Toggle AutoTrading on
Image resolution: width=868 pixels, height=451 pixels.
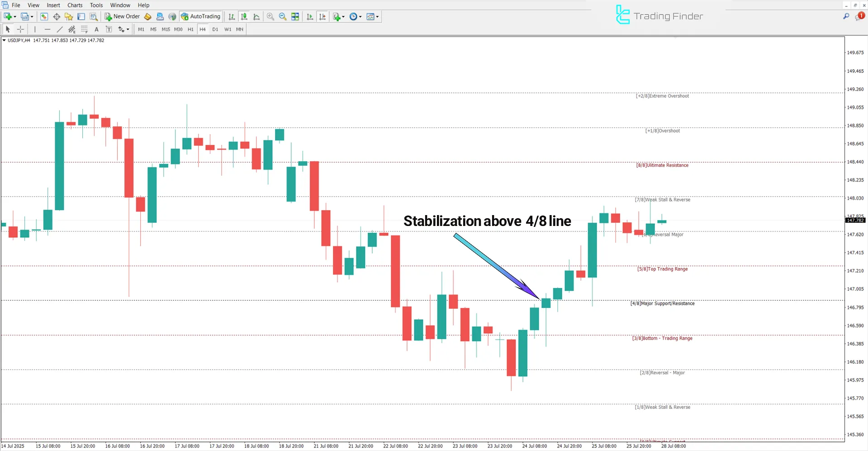[200, 16]
